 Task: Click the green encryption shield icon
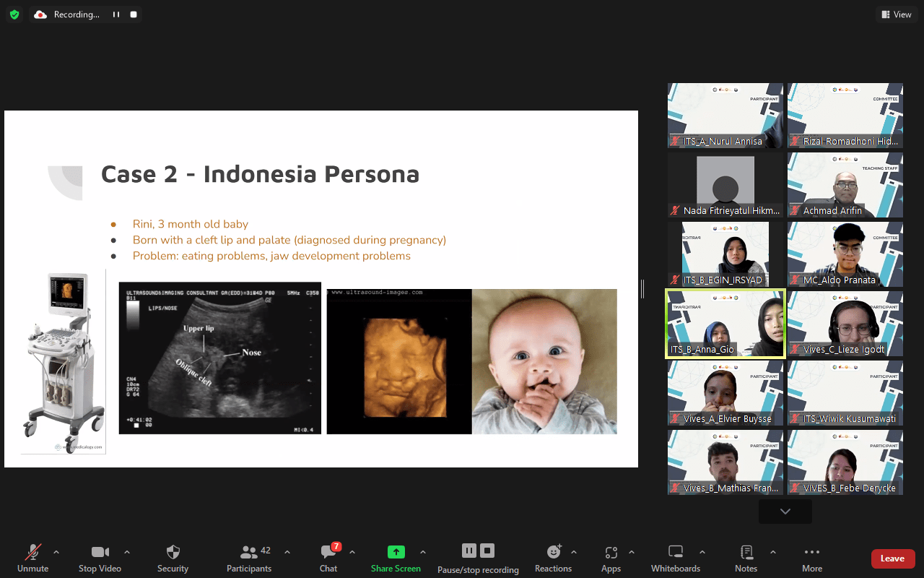click(14, 14)
